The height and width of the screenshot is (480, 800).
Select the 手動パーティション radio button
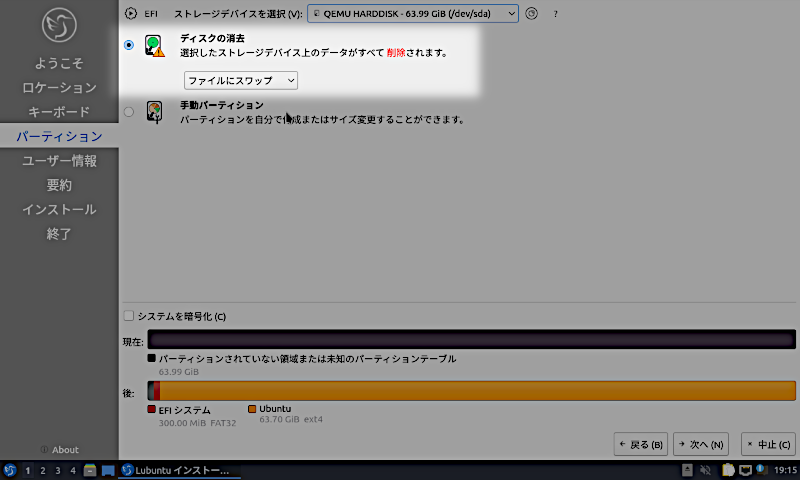point(129,112)
